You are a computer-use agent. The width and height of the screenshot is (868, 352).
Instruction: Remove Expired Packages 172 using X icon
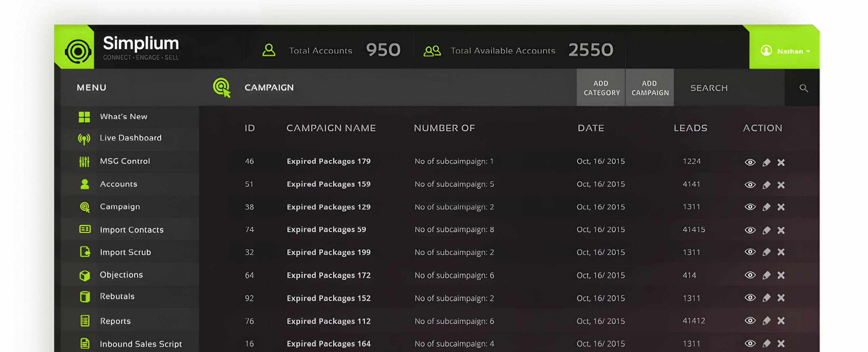click(781, 275)
